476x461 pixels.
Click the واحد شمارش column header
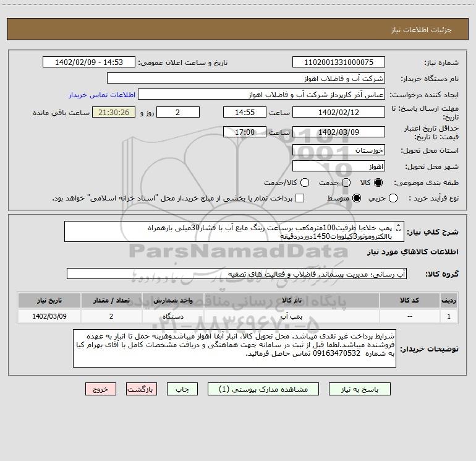(172, 301)
